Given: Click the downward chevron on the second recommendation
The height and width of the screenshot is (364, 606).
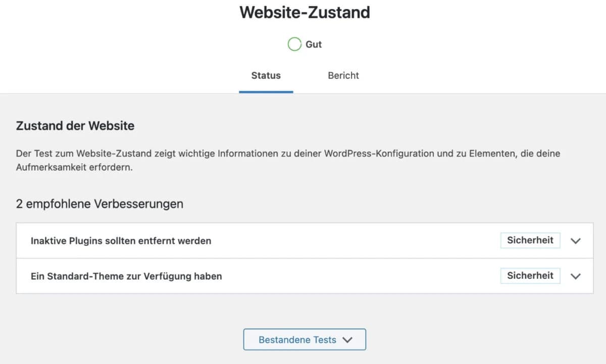Looking at the screenshot, I should [576, 276].
